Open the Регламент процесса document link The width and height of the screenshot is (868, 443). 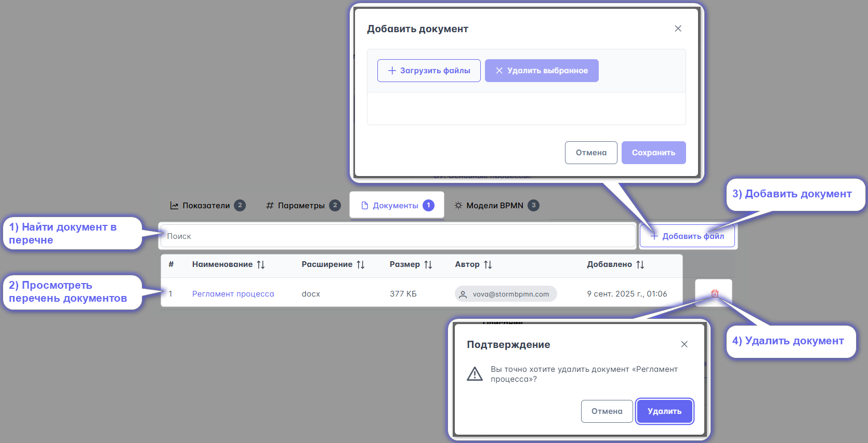pos(233,294)
